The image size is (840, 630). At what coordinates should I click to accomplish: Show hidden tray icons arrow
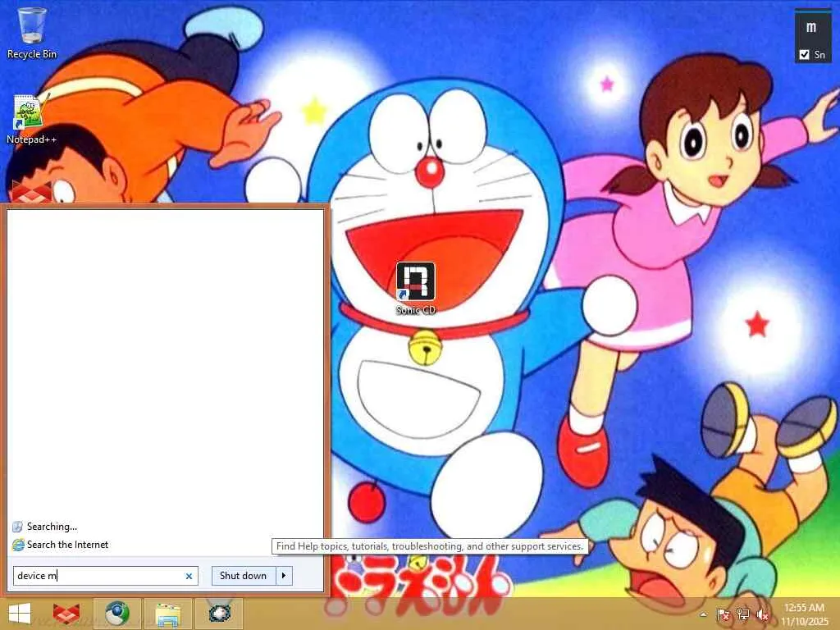tap(703, 614)
